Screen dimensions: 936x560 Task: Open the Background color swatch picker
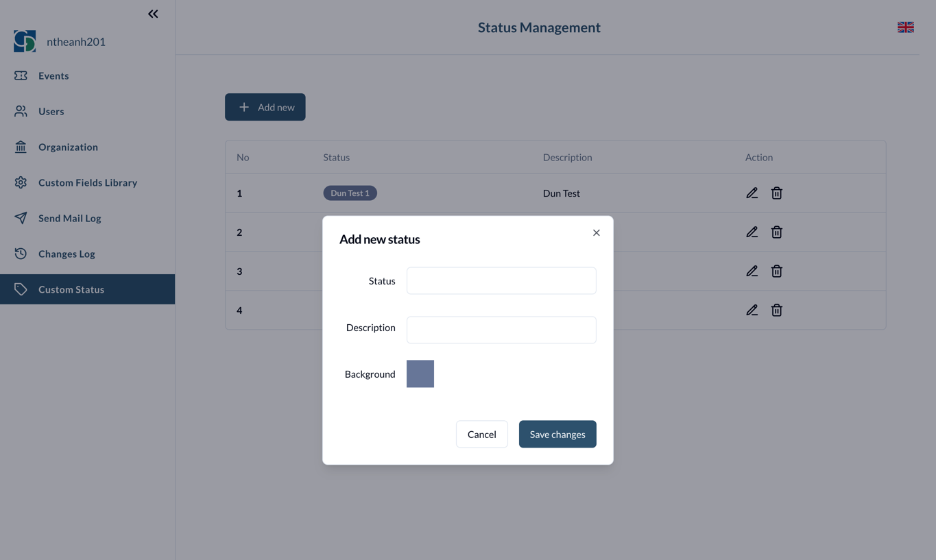point(420,374)
